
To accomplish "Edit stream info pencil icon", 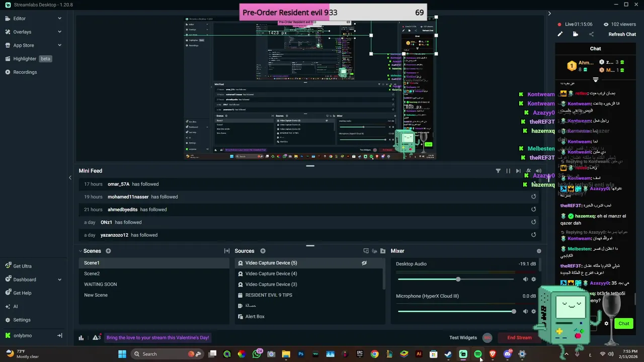I will 560,34.
